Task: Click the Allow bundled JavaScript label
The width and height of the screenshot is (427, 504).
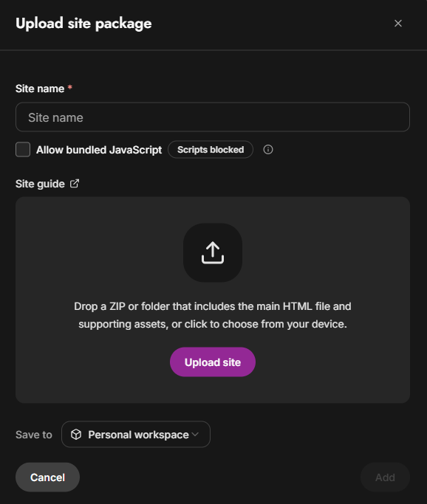Action: 99,150
